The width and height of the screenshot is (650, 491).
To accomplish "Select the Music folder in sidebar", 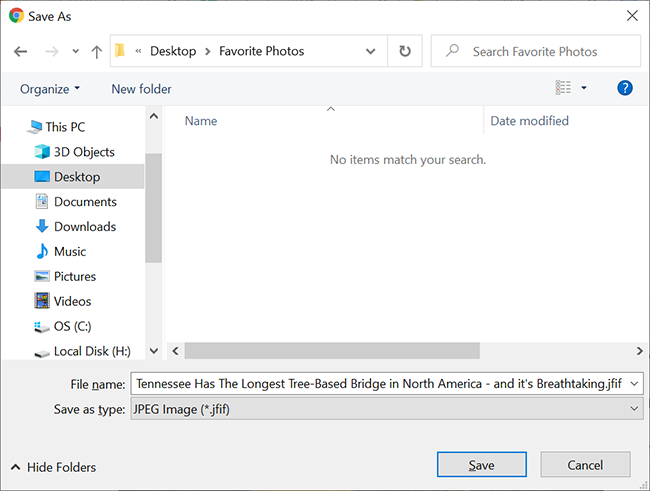I will click(70, 251).
